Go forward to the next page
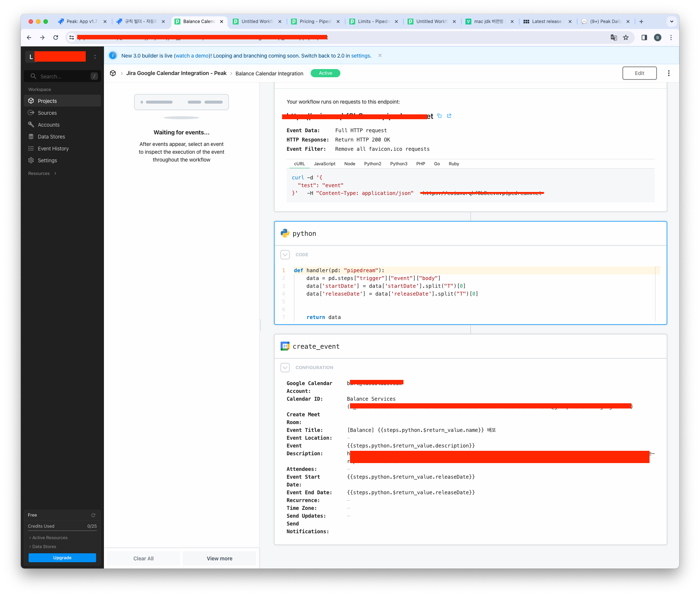 42,38
